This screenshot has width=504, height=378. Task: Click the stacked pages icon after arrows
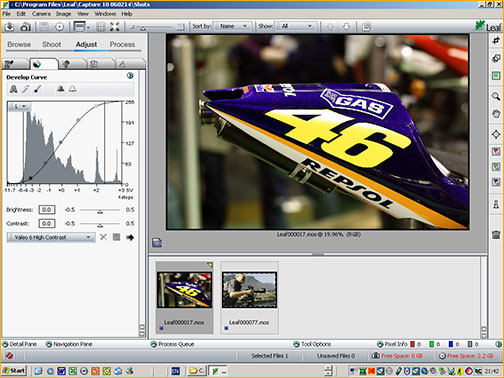pyautogui.click(x=366, y=27)
